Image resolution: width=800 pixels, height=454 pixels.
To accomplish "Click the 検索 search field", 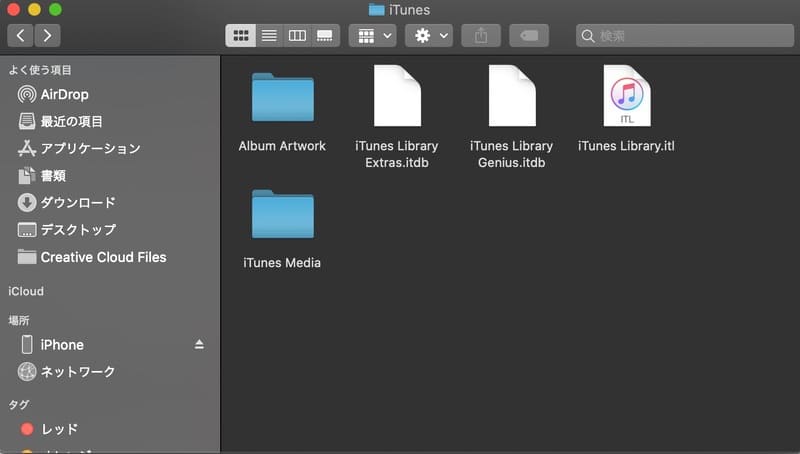I will pyautogui.click(x=690, y=35).
